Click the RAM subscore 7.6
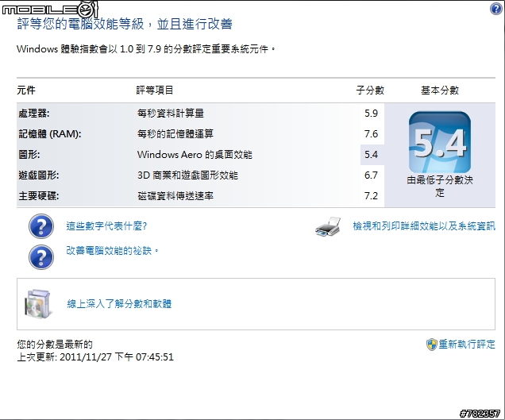 coord(371,134)
